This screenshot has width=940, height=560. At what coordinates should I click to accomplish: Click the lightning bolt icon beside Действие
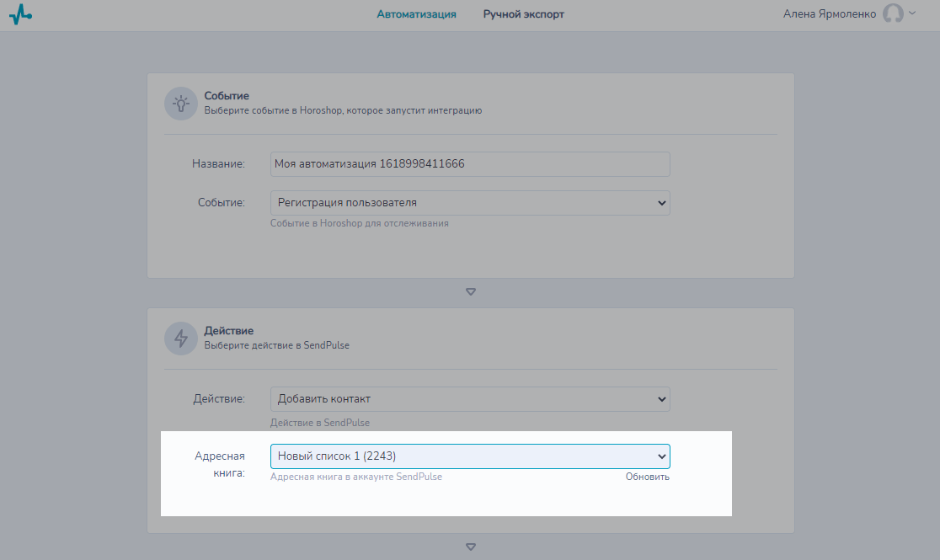click(180, 338)
